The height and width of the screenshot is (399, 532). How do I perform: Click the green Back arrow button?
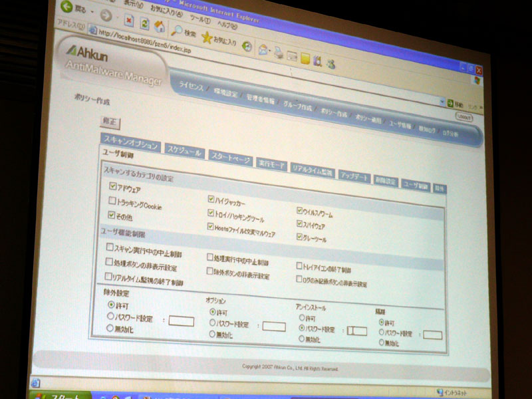click(66, 6)
